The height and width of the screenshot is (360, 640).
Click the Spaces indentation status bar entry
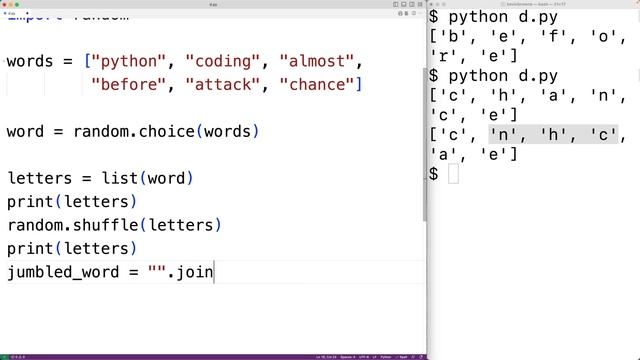[347, 357]
